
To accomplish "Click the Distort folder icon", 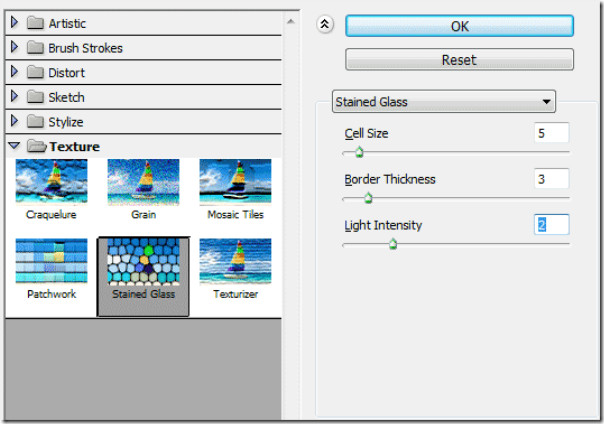I will (35, 72).
